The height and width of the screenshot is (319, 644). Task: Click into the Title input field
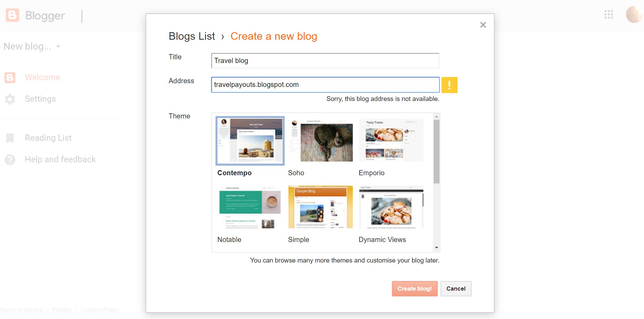(325, 61)
